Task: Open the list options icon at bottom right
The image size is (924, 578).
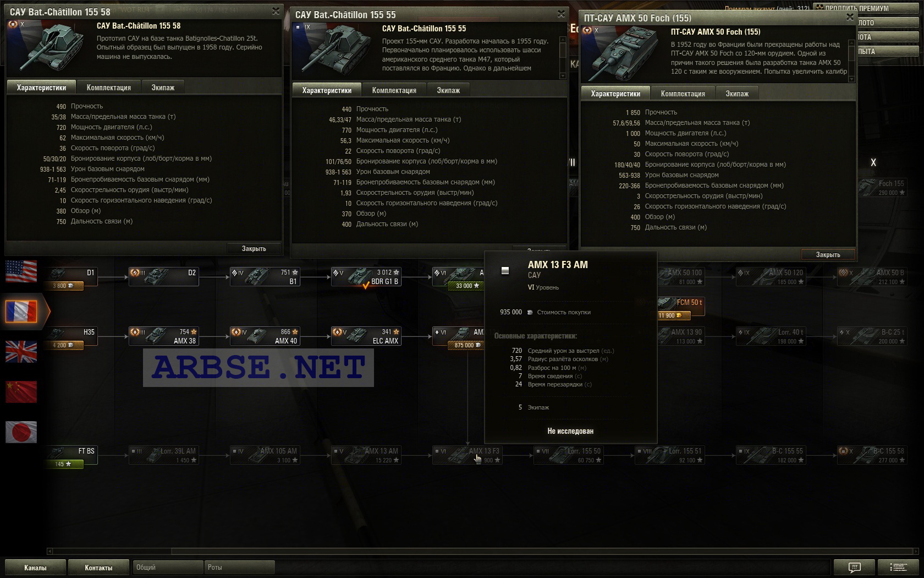Action: pyautogui.click(x=898, y=567)
